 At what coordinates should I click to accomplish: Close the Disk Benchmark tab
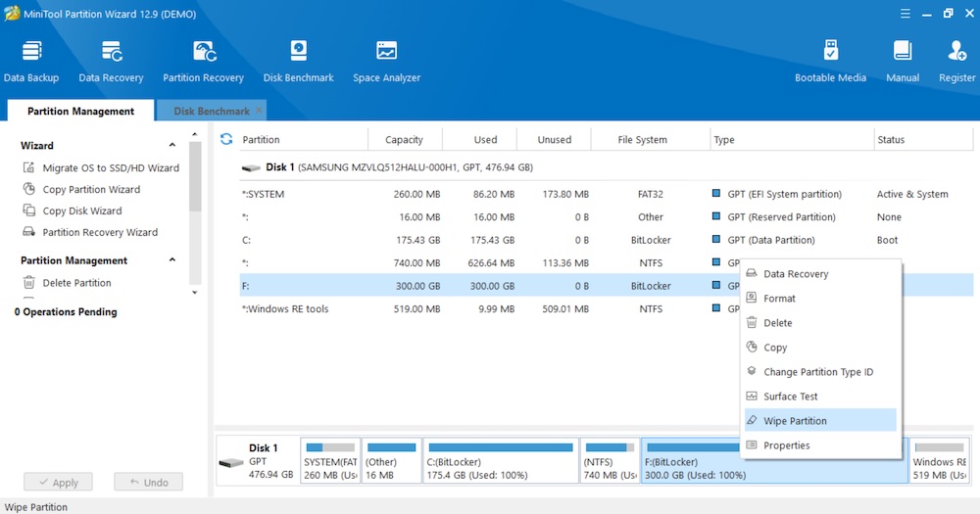(259, 111)
